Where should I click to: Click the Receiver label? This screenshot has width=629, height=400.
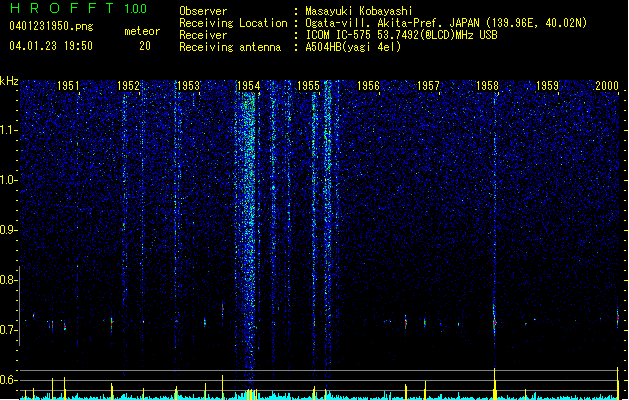[203, 35]
